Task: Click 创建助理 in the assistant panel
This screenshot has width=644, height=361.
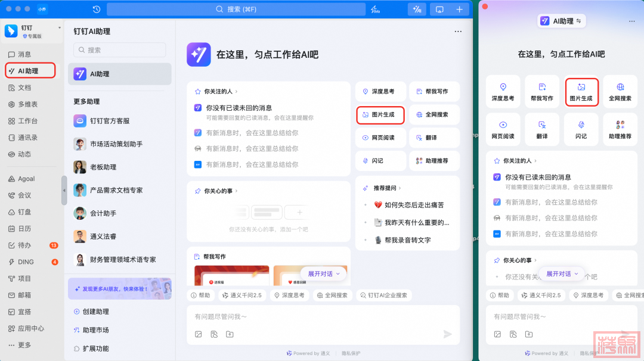Action: pyautogui.click(x=91, y=312)
